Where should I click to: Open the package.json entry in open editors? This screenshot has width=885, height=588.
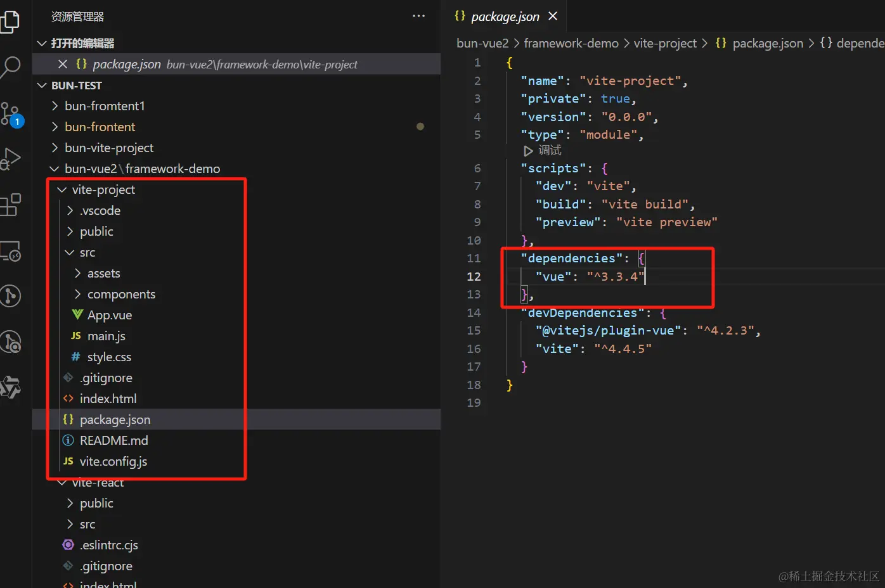click(x=236, y=64)
